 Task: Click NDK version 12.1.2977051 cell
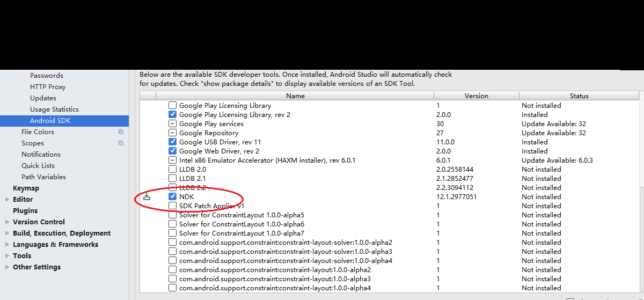click(457, 197)
